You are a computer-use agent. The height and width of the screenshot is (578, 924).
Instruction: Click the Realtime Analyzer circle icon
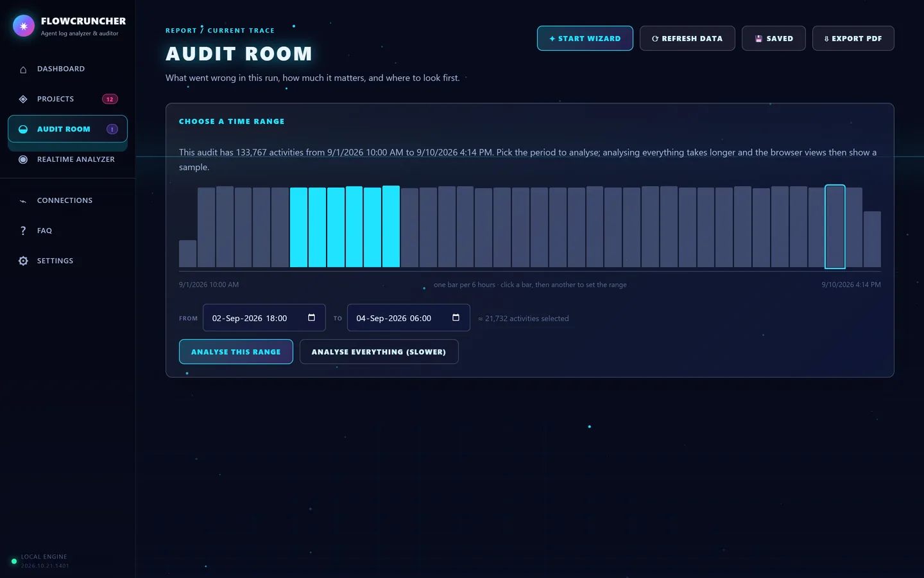(x=23, y=159)
